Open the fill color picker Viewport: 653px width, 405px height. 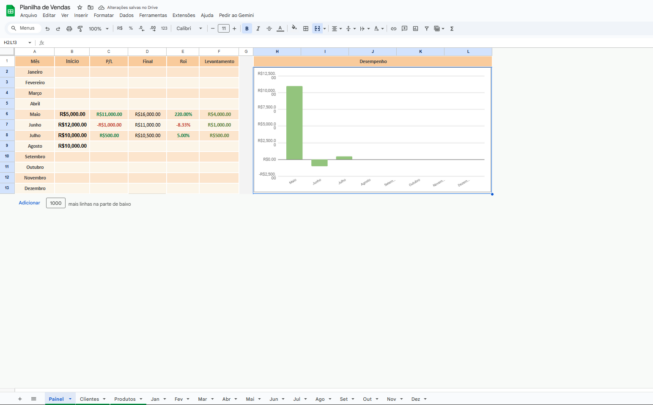click(294, 28)
